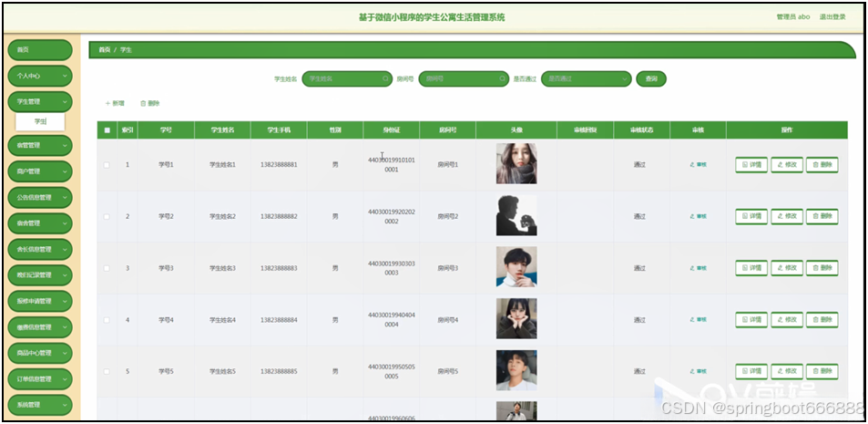The width and height of the screenshot is (868, 424).
Task: Open the 是否通过 dropdown
Action: click(587, 78)
